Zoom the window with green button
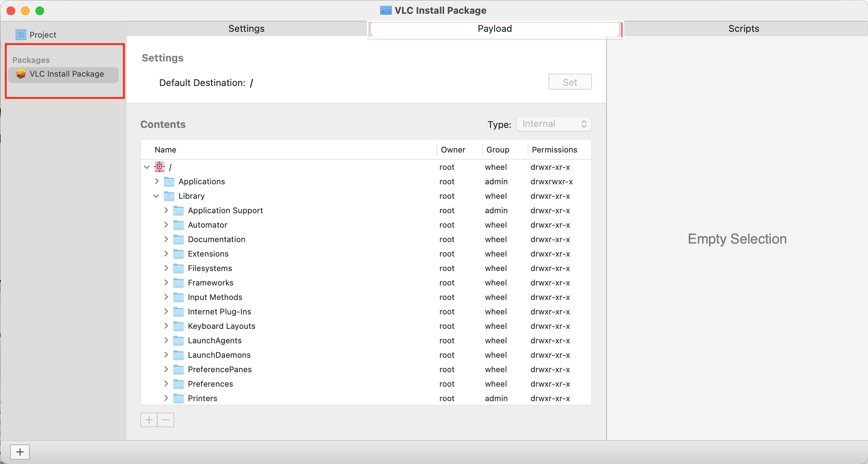The height and width of the screenshot is (464, 868). point(40,11)
